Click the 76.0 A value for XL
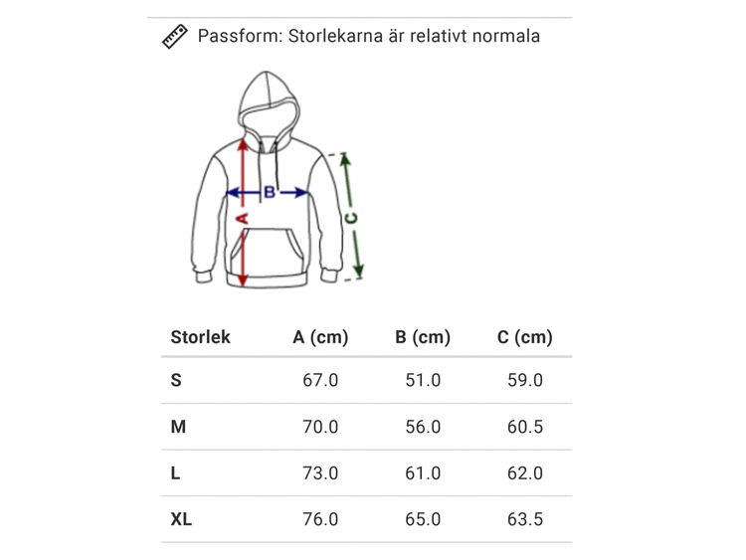This screenshot has width=746, height=560. coord(320,519)
